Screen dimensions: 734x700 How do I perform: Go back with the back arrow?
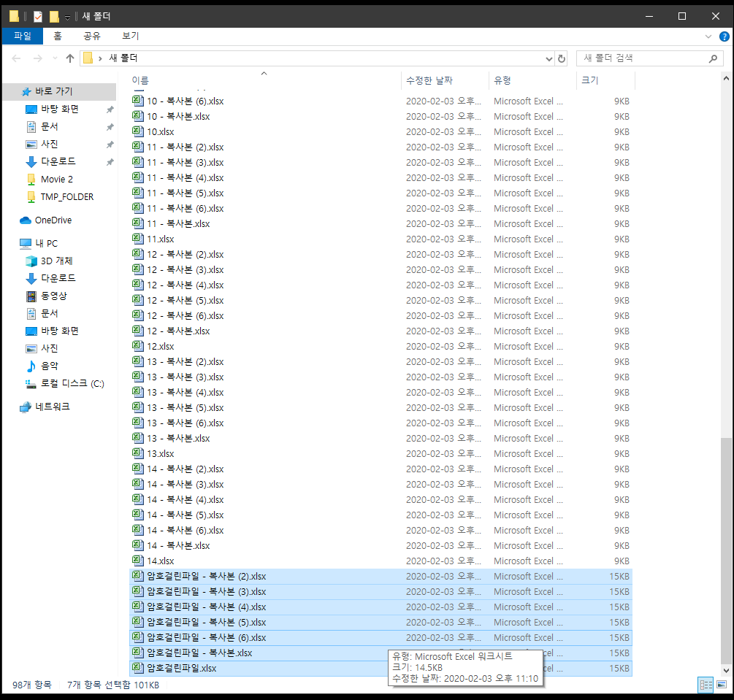click(16, 58)
